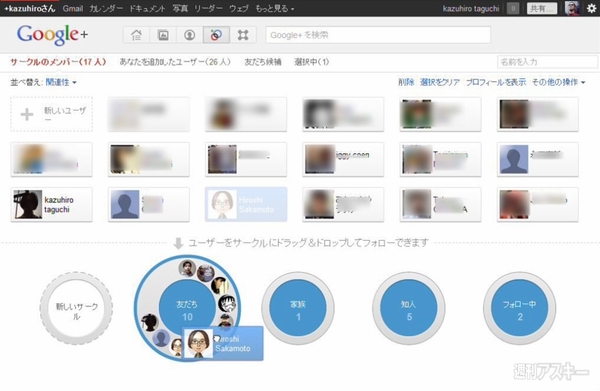Click dragged Hiroshi Sakamoto card over circle
Screen dimensions: 600x391
tap(223, 343)
